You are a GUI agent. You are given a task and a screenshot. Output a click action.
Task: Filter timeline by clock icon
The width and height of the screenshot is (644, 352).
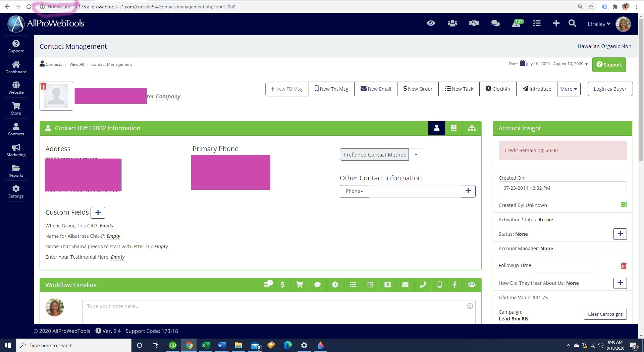(x=335, y=284)
